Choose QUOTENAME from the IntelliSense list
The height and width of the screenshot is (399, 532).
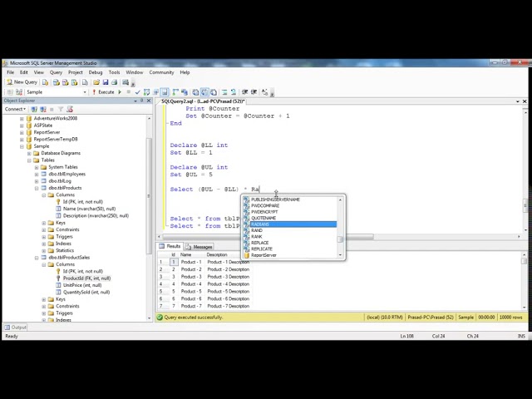pyautogui.click(x=264, y=218)
